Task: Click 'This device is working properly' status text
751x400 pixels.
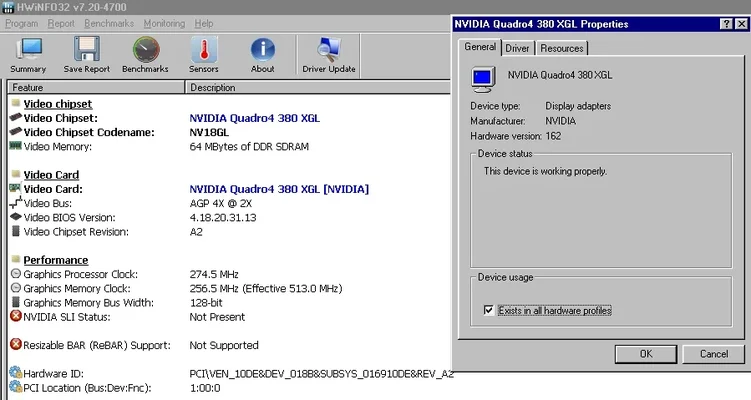Action: coord(545,171)
